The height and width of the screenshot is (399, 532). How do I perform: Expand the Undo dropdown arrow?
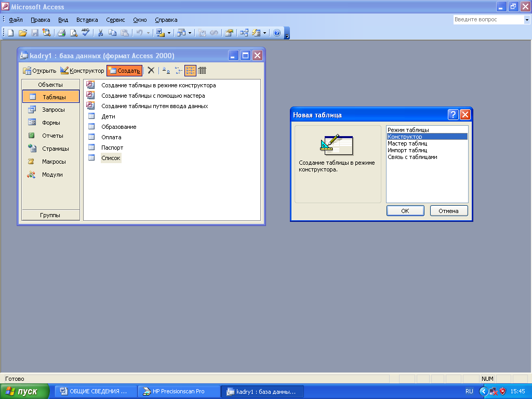[148, 33]
